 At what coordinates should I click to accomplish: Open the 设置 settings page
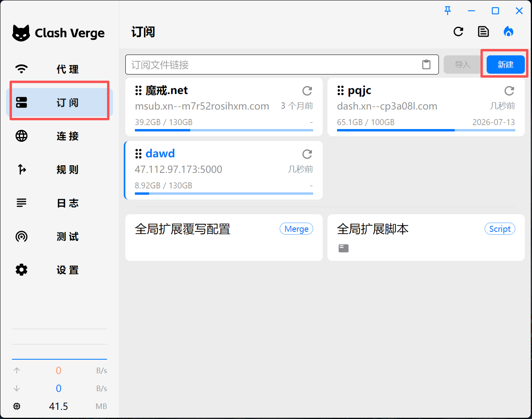(x=59, y=270)
